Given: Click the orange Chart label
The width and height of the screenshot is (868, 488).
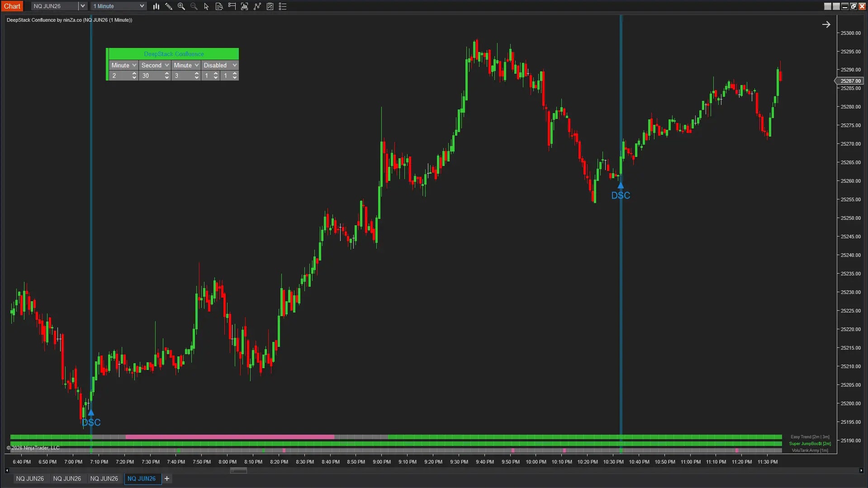Looking at the screenshot, I should click(x=12, y=6).
